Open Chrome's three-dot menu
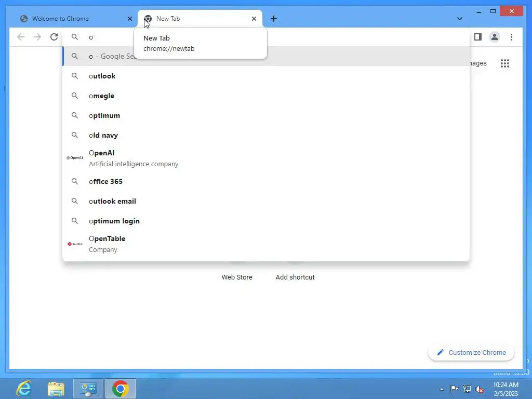 pos(511,37)
